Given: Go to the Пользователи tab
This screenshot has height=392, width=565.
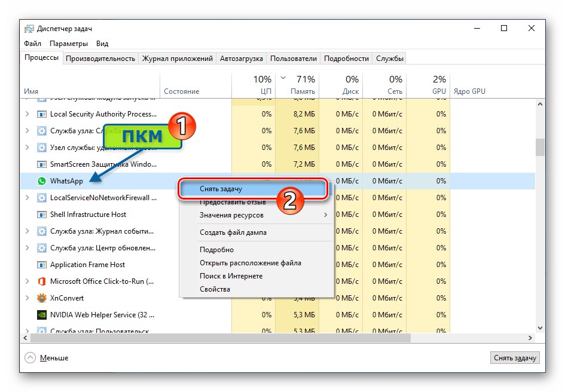Looking at the screenshot, I should tap(294, 59).
